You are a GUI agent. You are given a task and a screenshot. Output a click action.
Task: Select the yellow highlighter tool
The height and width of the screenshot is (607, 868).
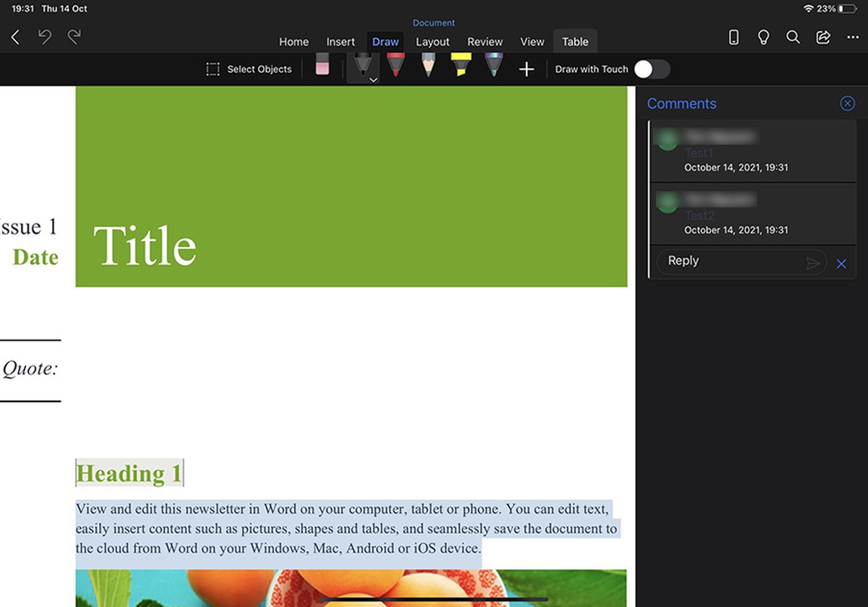point(461,65)
